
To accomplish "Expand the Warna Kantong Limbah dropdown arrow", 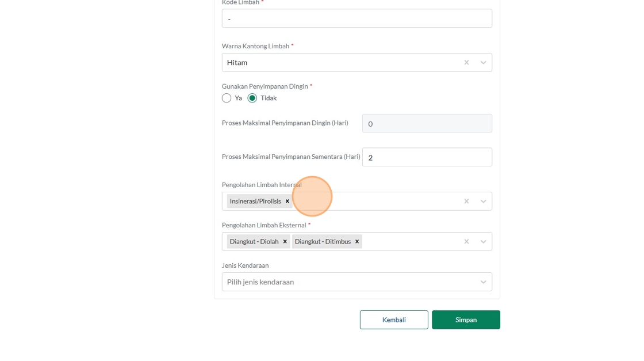I will point(483,62).
